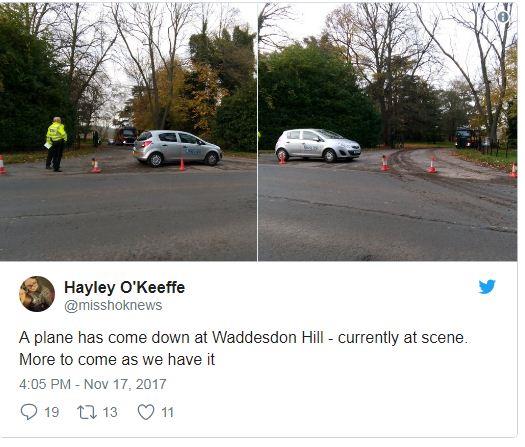Click the fire engine in the right photo
This screenshot has width=525, height=447.
(x=467, y=137)
